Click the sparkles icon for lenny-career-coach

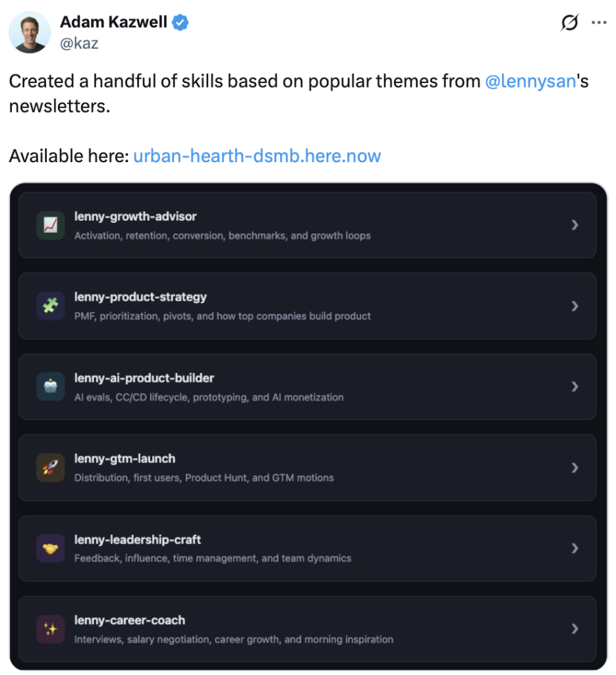coord(51,629)
